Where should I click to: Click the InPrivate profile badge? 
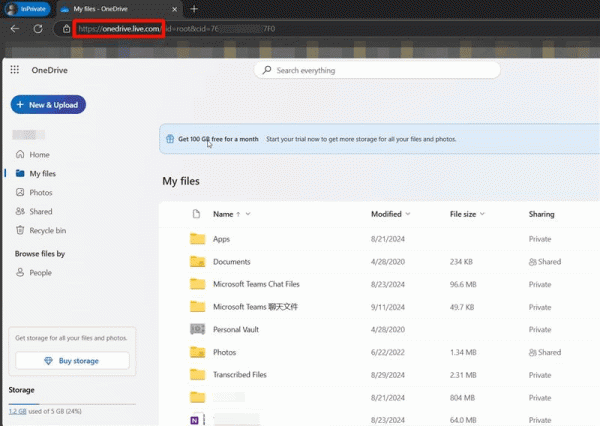[x=27, y=9]
